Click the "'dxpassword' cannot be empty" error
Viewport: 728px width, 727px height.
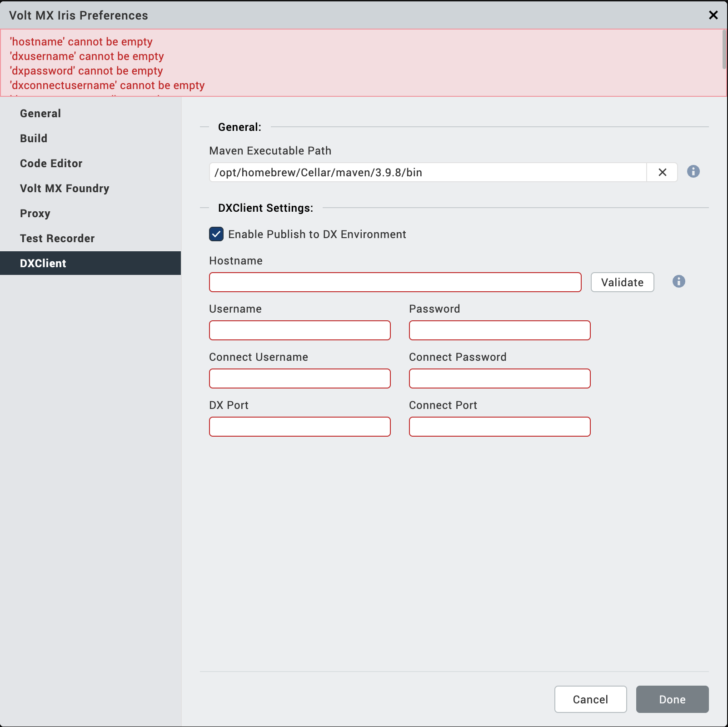pos(86,71)
